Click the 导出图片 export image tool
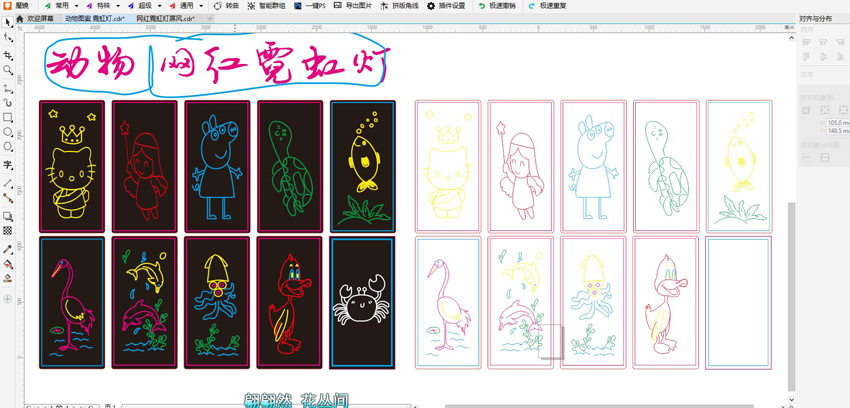Viewport: 850px width, 408px height. click(352, 5)
